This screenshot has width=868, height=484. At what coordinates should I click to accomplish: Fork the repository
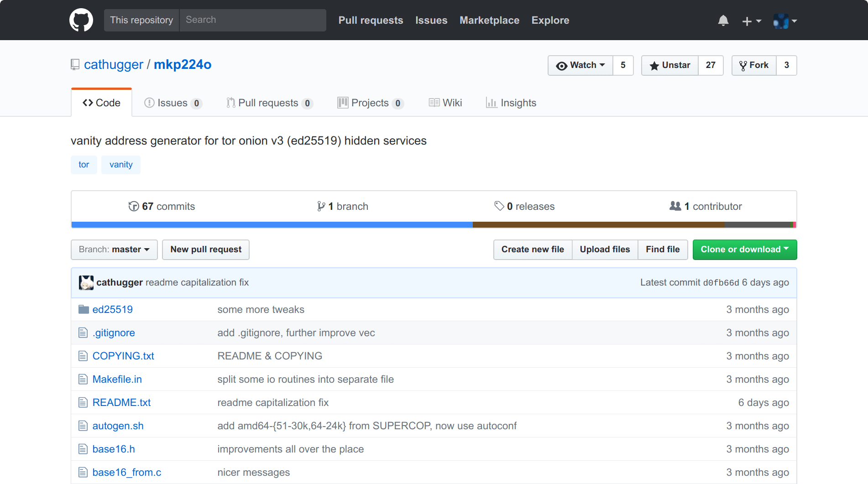click(x=754, y=65)
